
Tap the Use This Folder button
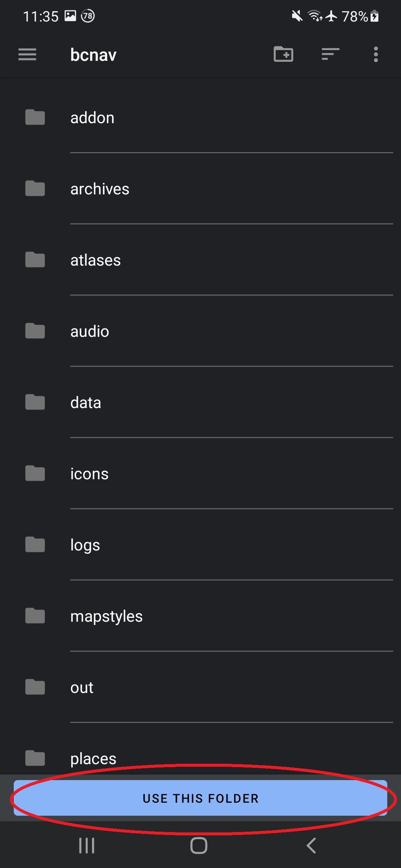(x=200, y=798)
